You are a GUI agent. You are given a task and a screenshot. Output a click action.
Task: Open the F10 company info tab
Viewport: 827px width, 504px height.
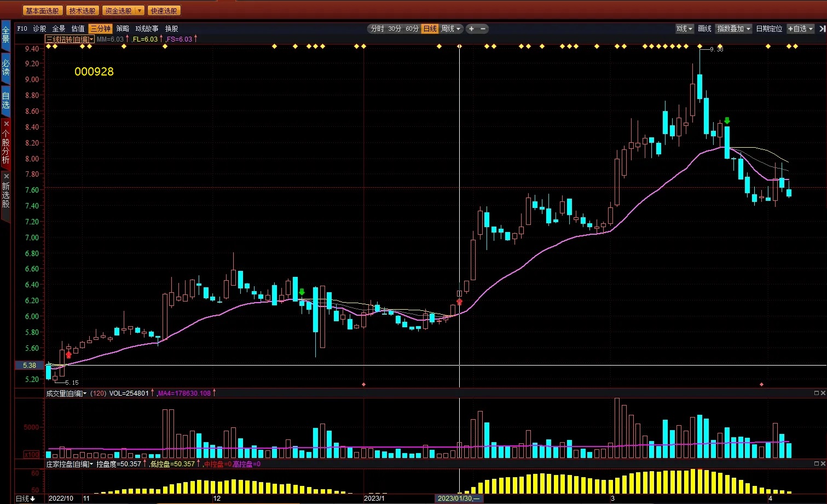click(22, 28)
